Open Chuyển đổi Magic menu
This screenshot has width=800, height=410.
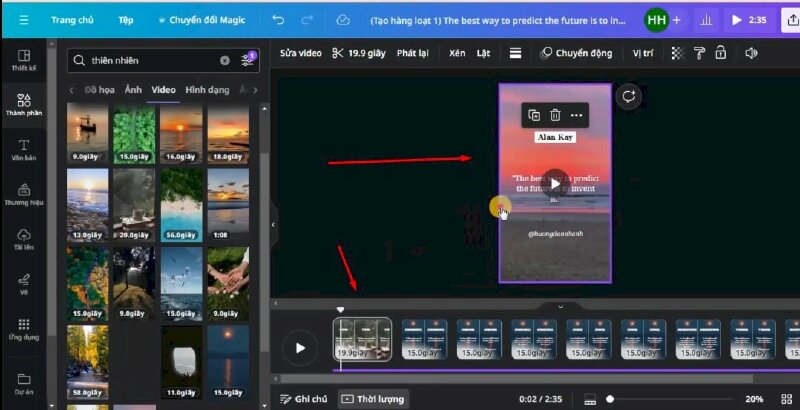click(x=202, y=20)
